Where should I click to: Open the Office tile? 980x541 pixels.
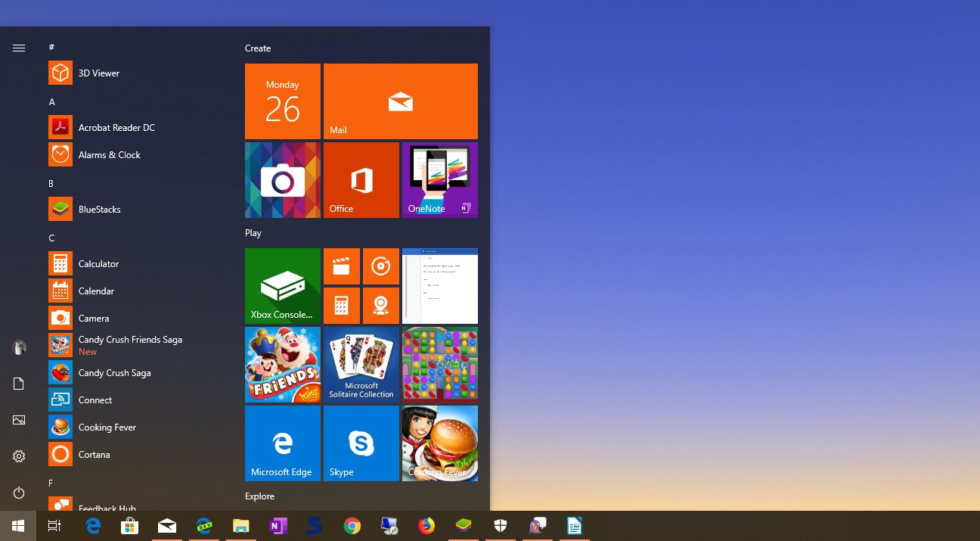(361, 180)
